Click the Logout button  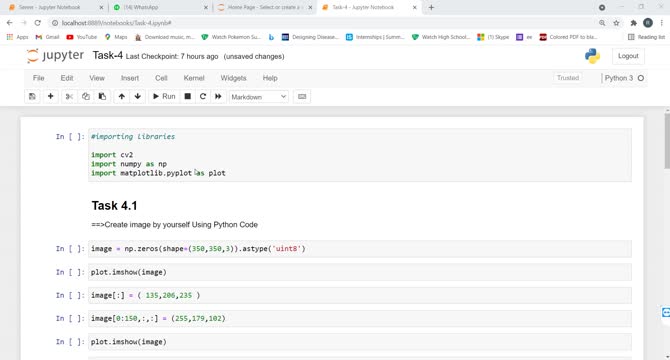(628, 56)
